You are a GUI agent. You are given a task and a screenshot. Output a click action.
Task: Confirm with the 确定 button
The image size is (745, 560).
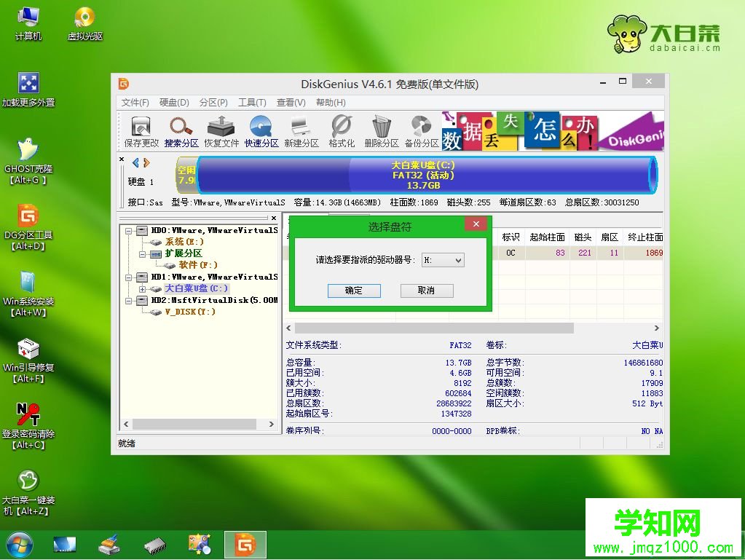click(x=354, y=291)
